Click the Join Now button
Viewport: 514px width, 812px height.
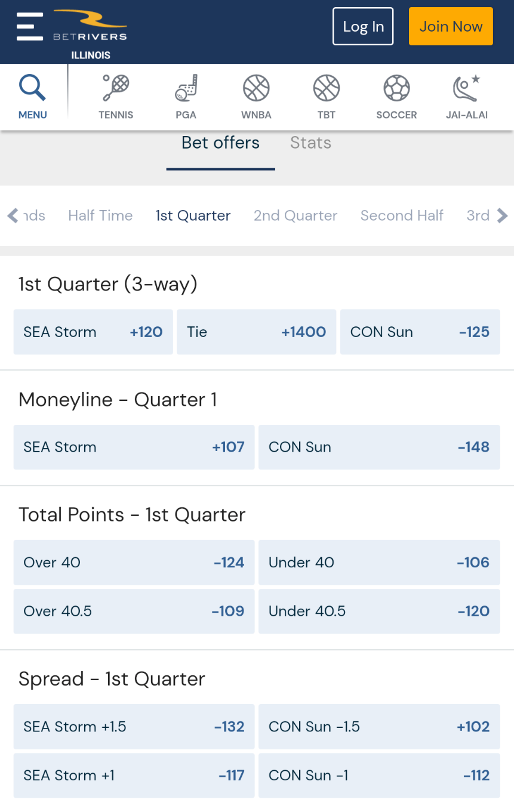pyautogui.click(x=451, y=26)
